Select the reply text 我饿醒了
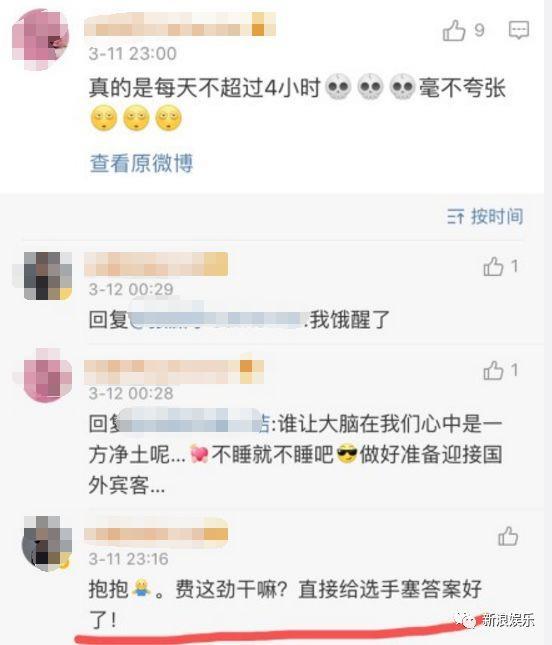The width and height of the screenshot is (552, 645). click(x=350, y=320)
